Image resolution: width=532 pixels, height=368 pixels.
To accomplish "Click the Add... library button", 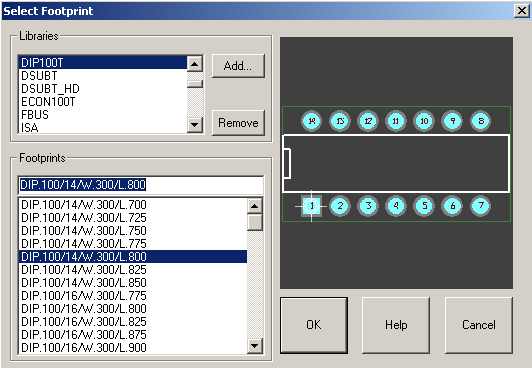I will pos(238,66).
